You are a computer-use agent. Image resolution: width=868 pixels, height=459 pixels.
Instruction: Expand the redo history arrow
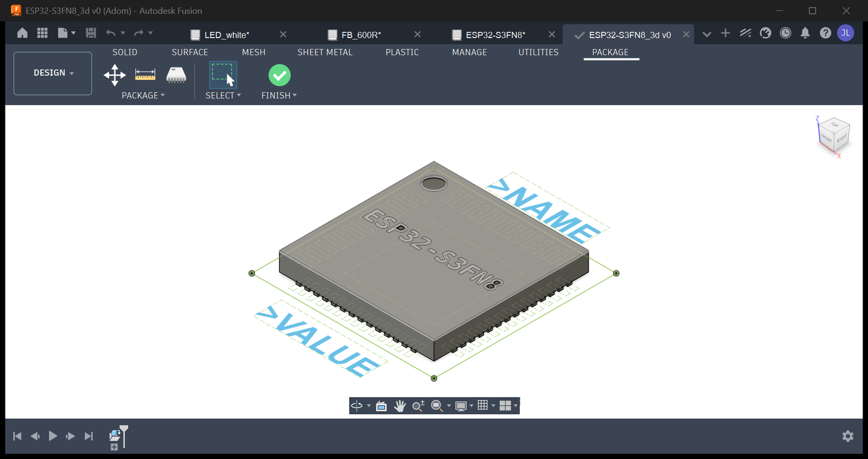[151, 33]
